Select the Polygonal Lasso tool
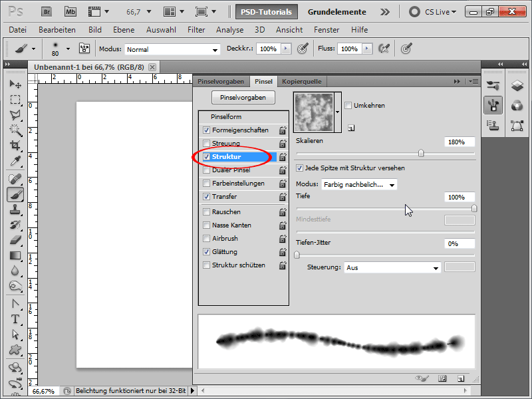This screenshot has height=399, width=532. pyautogui.click(x=15, y=114)
